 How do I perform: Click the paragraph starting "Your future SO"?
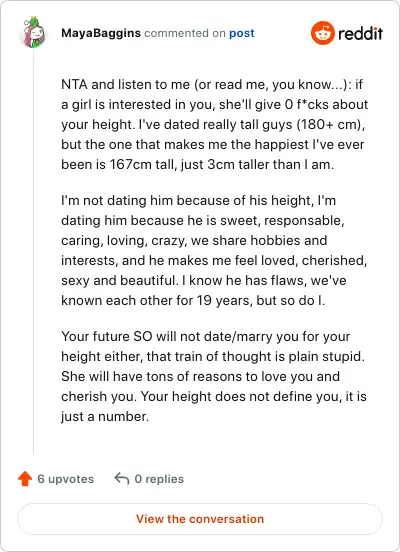214,376
